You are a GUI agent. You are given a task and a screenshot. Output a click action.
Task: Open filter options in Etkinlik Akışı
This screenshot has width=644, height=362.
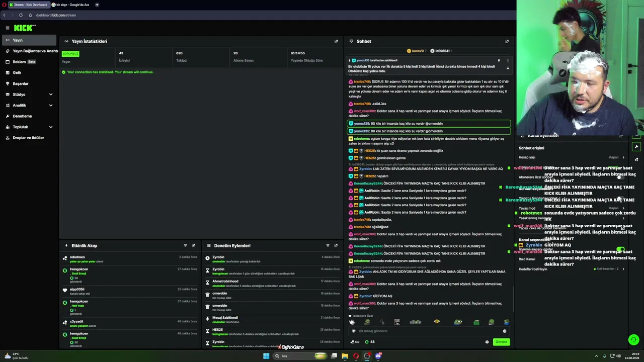(x=185, y=245)
